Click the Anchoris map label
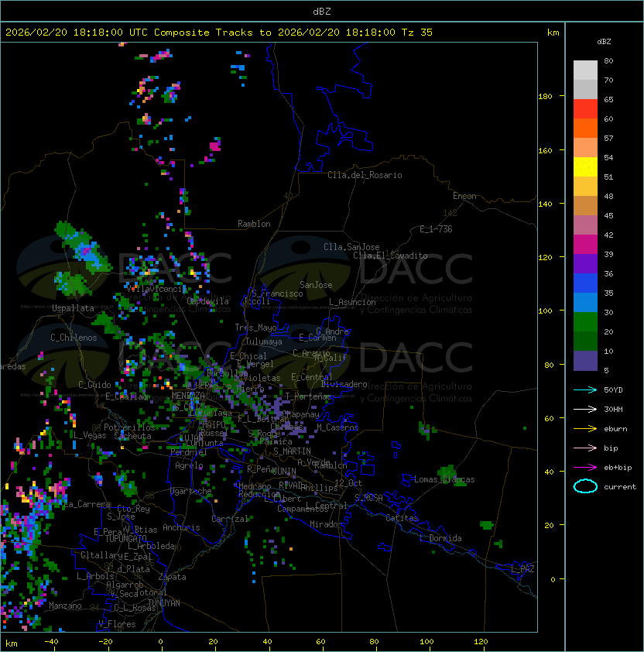Viewport: 644px width, 652px height. [181, 527]
